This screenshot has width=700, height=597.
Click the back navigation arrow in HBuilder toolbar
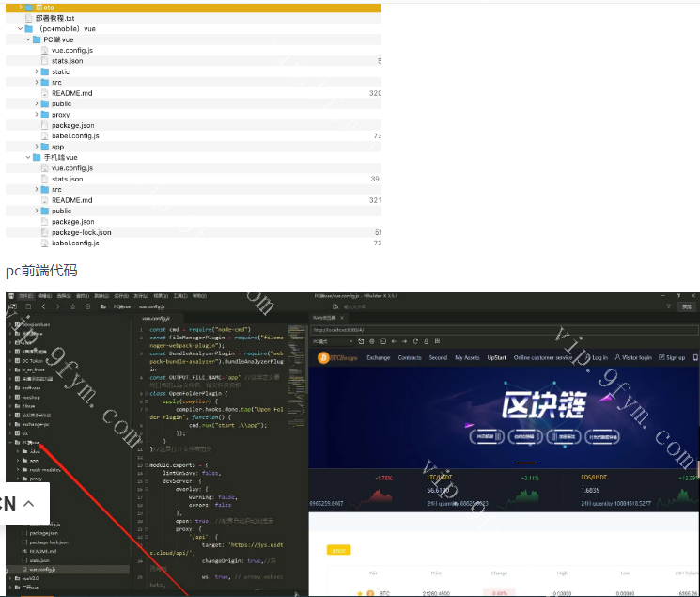coord(43,306)
